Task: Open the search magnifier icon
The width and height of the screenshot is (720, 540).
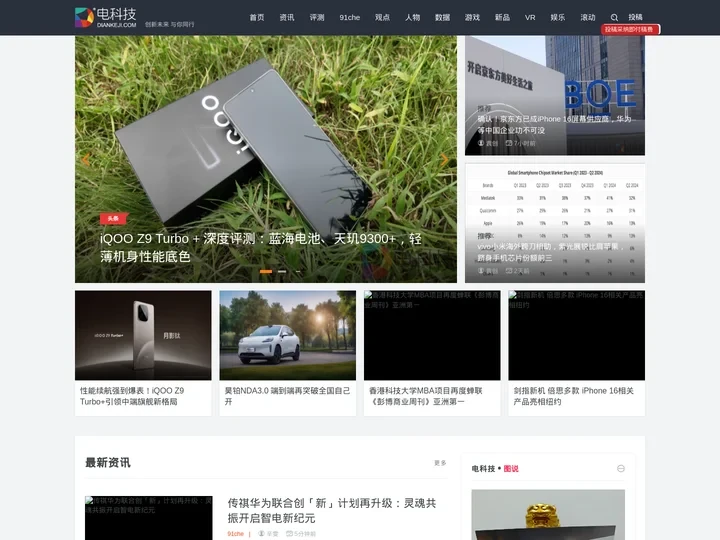Action: pos(614,17)
